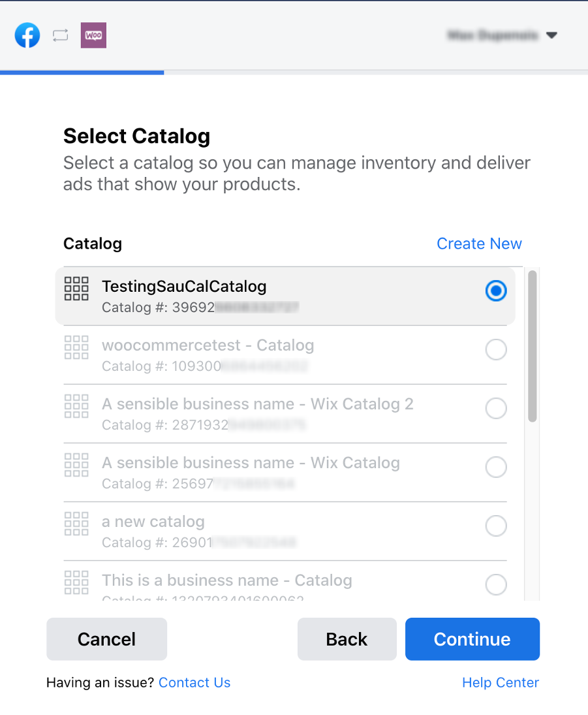Click the Back button

(347, 639)
